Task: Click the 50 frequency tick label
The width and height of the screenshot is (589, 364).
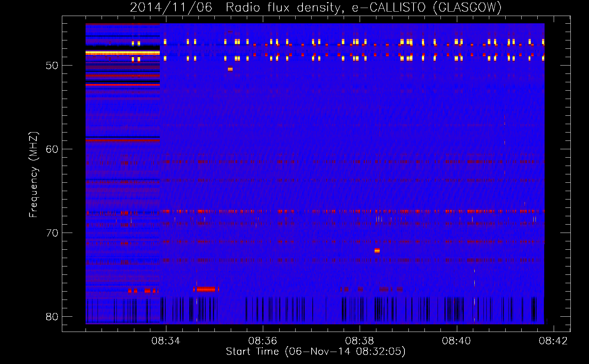Action: tap(52, 66)
